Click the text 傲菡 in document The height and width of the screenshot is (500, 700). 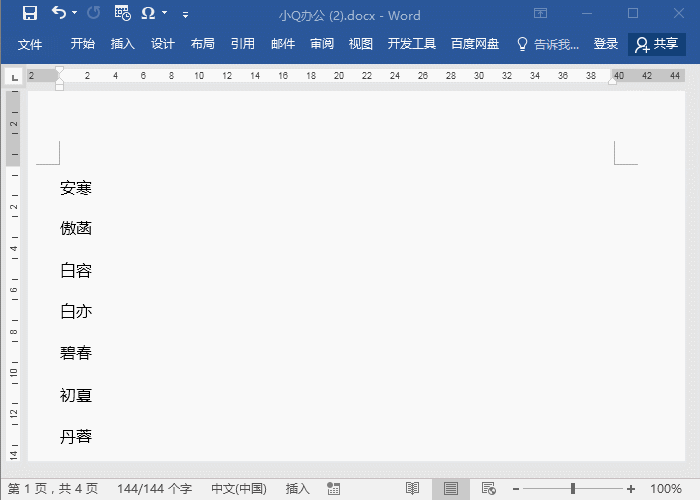coord(76,228)
